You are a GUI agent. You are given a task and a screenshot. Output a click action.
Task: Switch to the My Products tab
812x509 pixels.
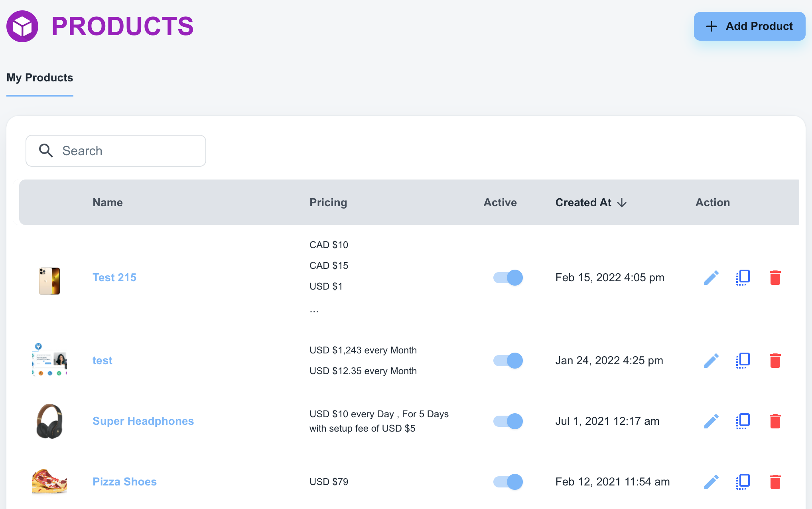[x=40, y=78]
